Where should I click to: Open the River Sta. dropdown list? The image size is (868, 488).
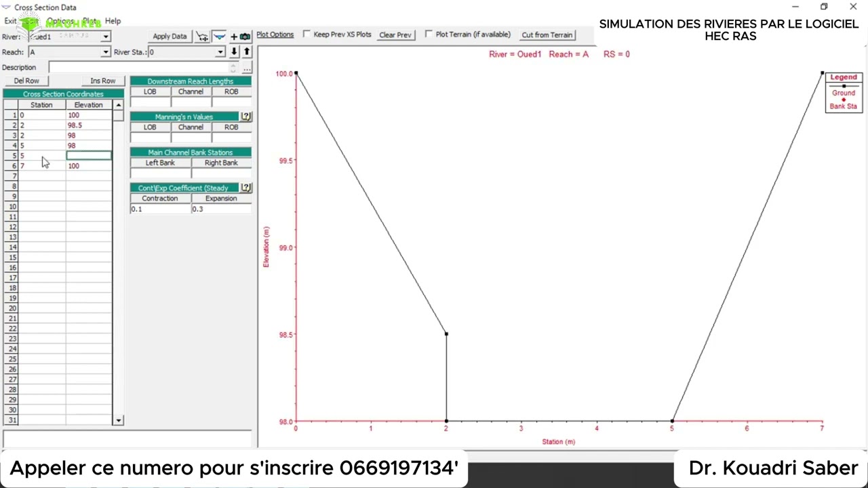tap(220, 52)
